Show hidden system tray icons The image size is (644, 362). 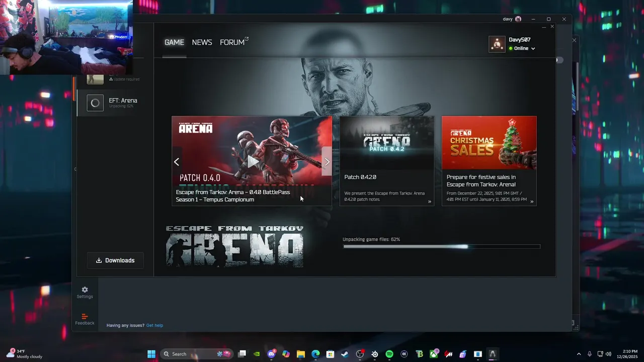(579, 354)
